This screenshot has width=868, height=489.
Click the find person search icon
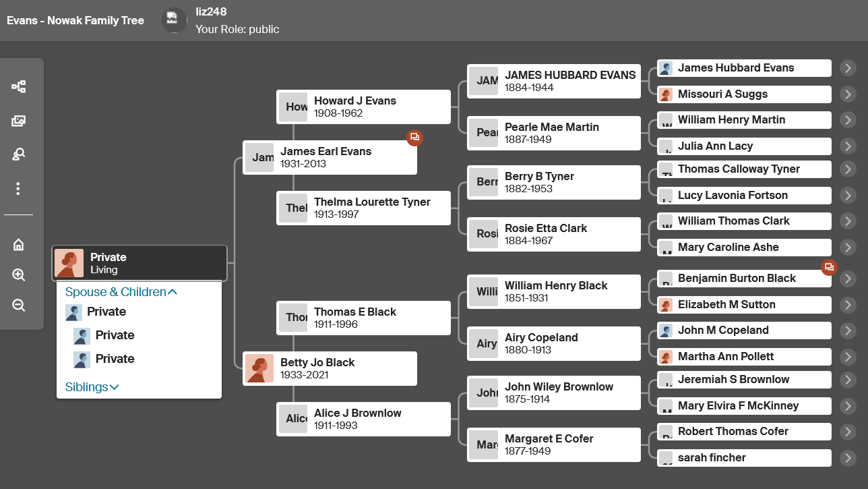(19, 154)
